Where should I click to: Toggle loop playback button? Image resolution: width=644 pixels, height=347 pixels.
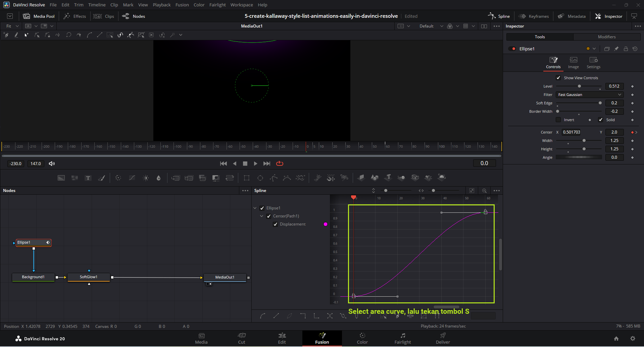point(280,163)
